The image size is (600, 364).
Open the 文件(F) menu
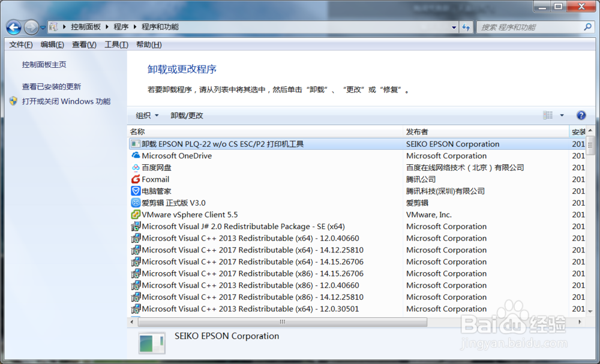pyautogui.click(x=20, y=45)
